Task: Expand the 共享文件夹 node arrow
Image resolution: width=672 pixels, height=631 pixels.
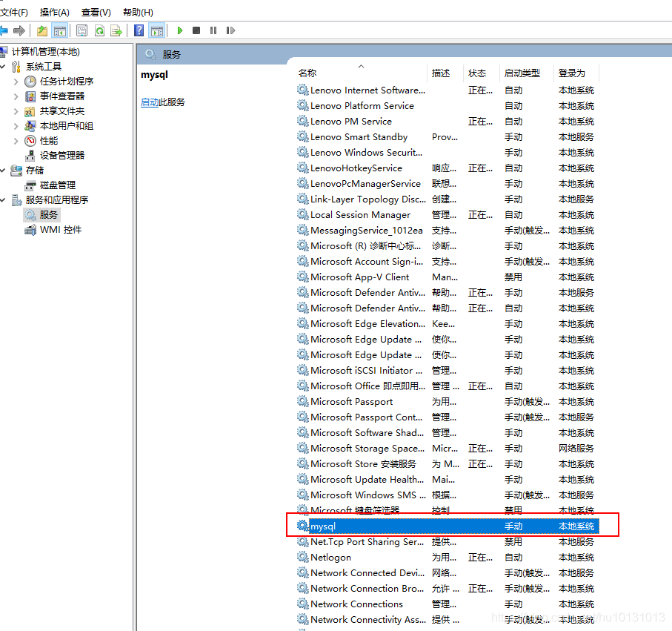Action: pyautogui.click(x=16, y=111)
